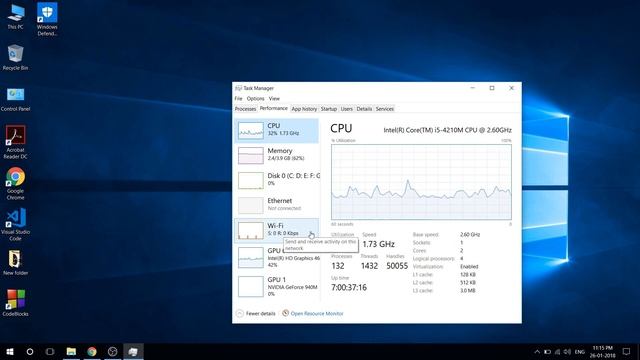Select Visual Studio Code desktop shortcut
This screenshot has height=360, width=640.
[16, 224]
